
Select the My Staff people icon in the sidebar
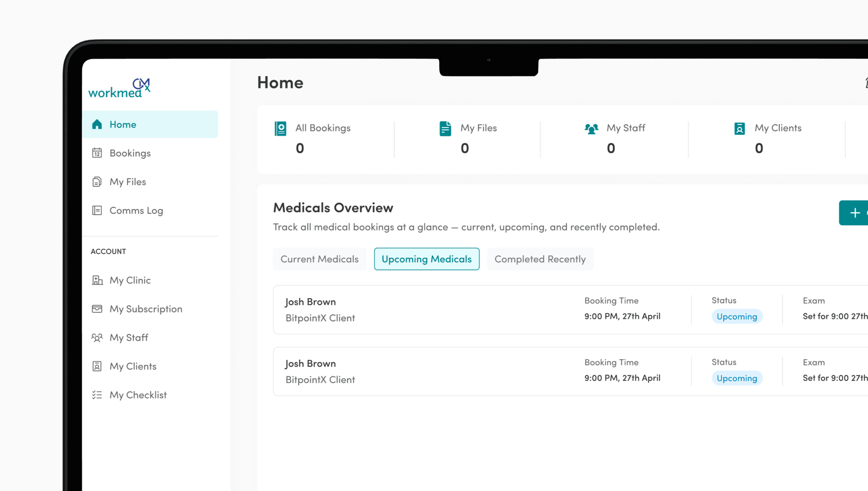coord(97,337)
